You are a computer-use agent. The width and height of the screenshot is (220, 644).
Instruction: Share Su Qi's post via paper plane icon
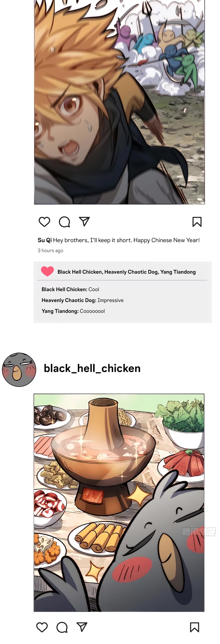click(84, 221)
